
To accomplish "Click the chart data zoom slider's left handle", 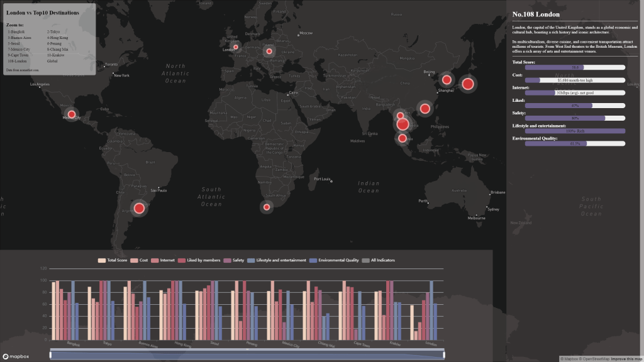I will (x=51, y=355).
